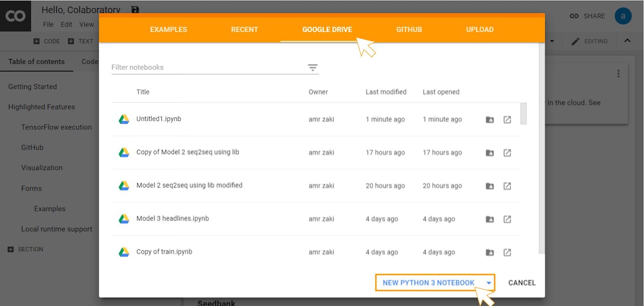The height and width of the screenshot is (306, 644).
Task: Switch to the Examples tab
Action: click(168, 30)
